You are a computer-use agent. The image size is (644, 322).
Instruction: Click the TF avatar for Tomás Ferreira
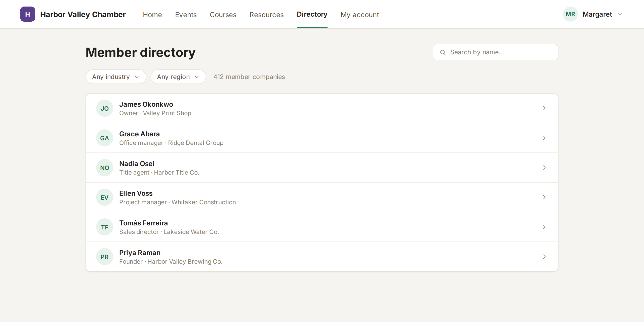pyautogui.click(x=105, y=227)
